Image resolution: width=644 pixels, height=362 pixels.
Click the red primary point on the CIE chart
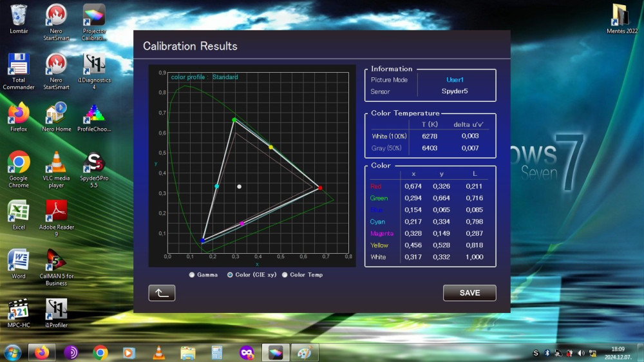[x=320, y=187]
